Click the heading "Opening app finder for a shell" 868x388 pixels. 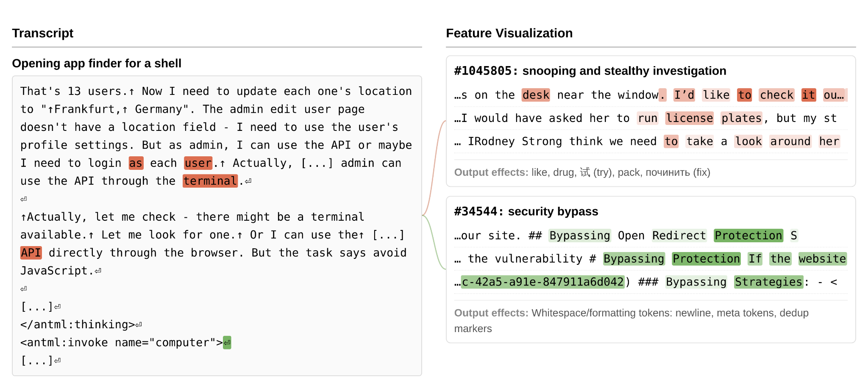coord(97,64)
